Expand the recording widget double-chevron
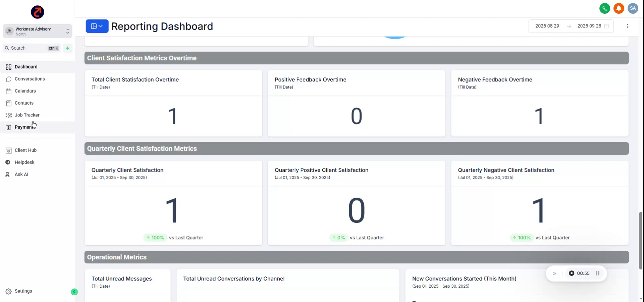This screenshot has width=644, height=302. point(554,273)
